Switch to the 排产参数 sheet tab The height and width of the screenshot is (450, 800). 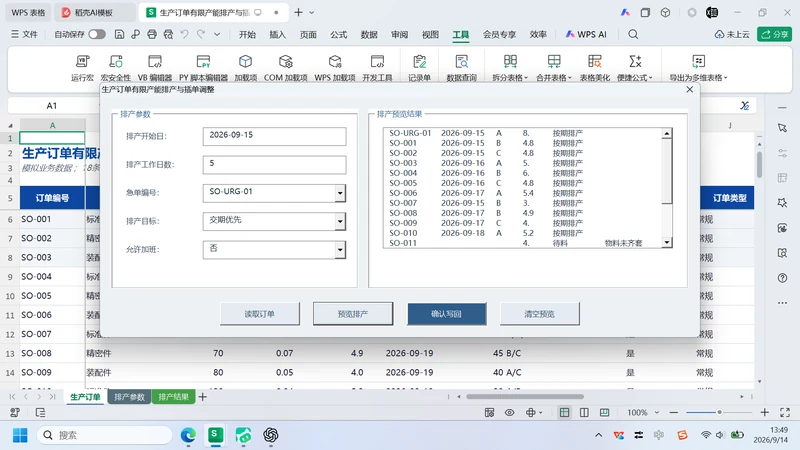[129, 396]
